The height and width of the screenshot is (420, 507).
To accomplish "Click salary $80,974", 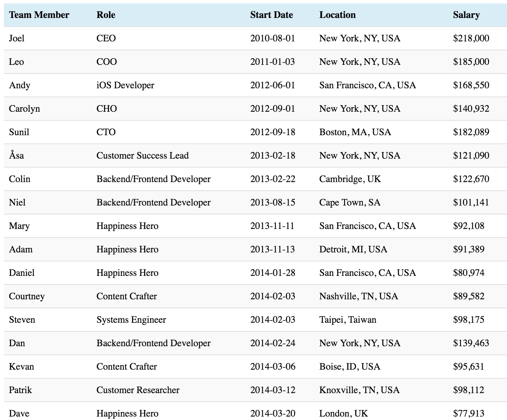I will click(469, 273).
